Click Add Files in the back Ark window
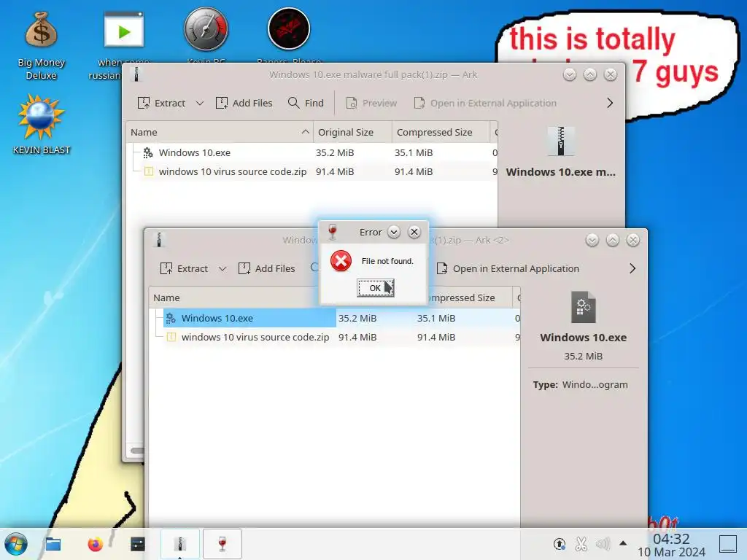Viewport: 747px width, 560px height. coord(244,103)
